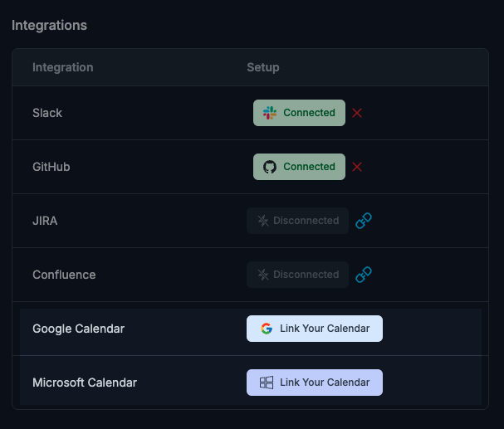Select the Integration column header
Image resolution: width=504 pixels, height=429 pixels.
[x=63, y=67]
